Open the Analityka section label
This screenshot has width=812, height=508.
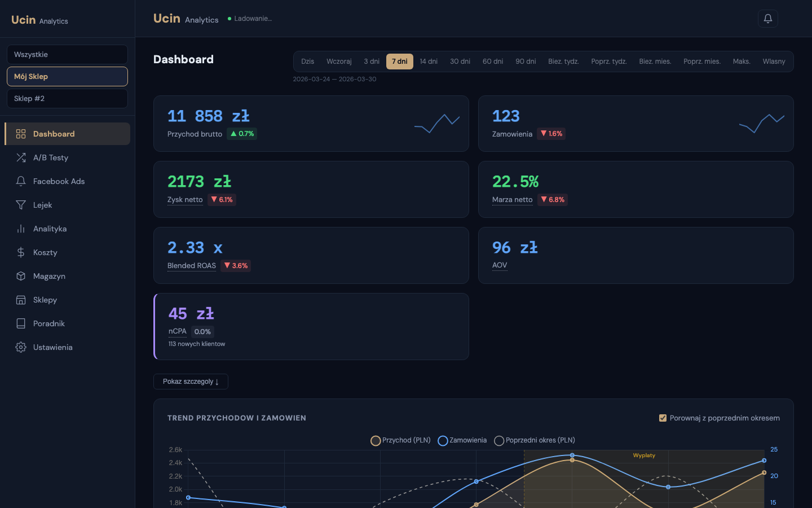click(x=50, y=229)
